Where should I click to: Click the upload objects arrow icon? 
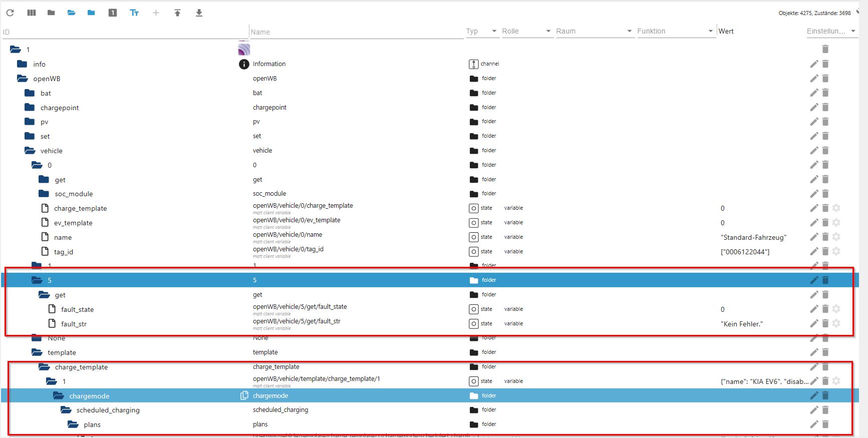pyautogui.click(x=177, y=13)
